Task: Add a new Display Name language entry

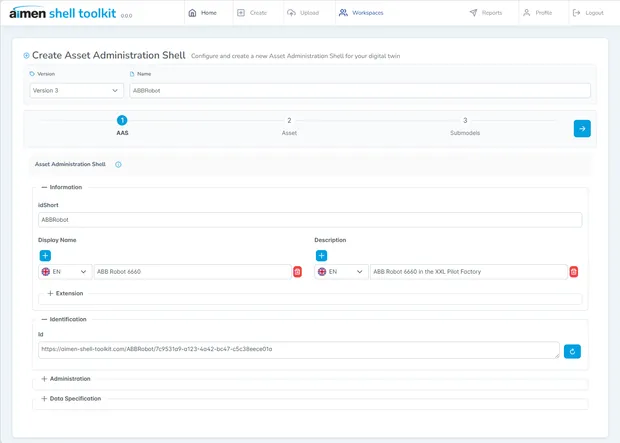Action: click(x=45, y=256)
